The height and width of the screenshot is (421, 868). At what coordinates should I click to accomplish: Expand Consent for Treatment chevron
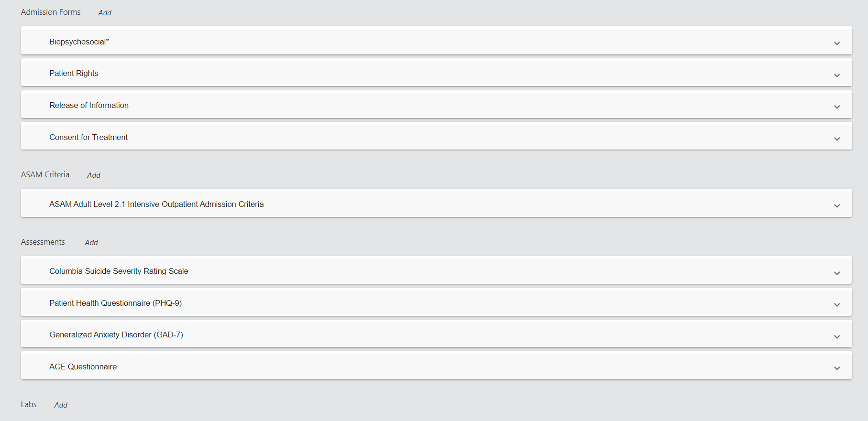837,139
